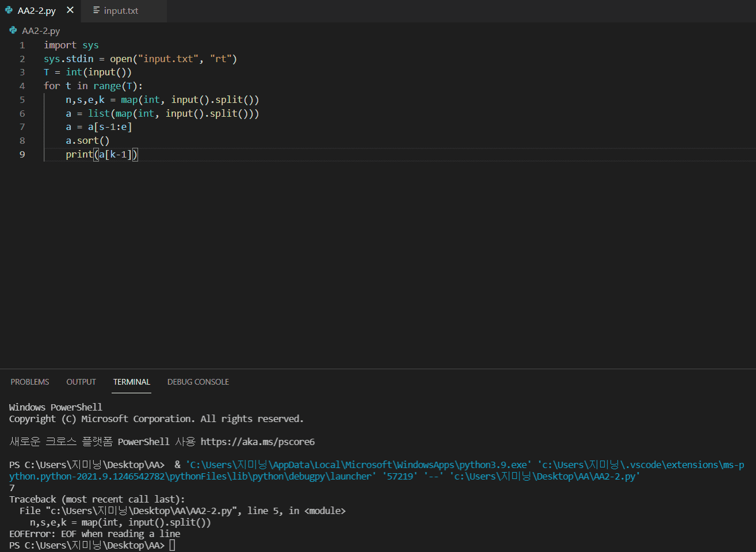Click the print call on line 9

(79, 154)
